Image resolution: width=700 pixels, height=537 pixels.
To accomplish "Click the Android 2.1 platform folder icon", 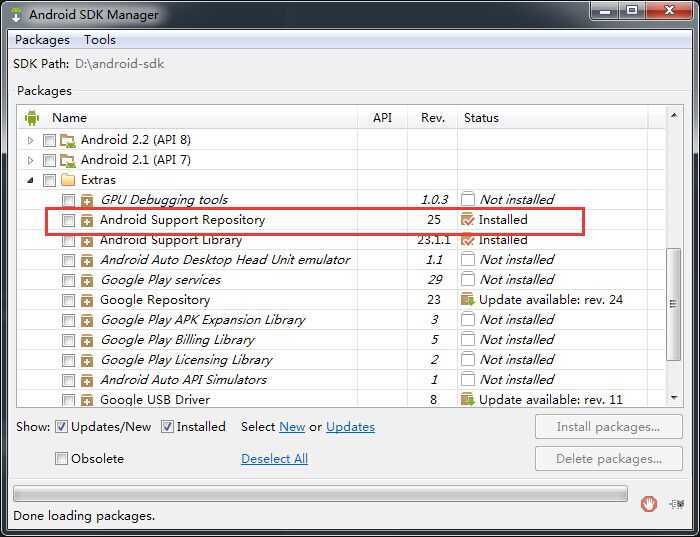I will pos(68,160).
